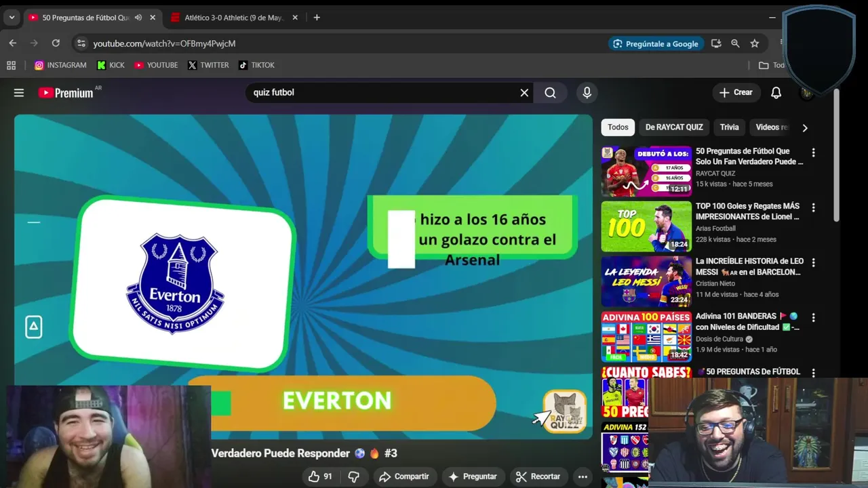
Task: Open the YouTube hamburger guide menu
Action: coord(19,93)
